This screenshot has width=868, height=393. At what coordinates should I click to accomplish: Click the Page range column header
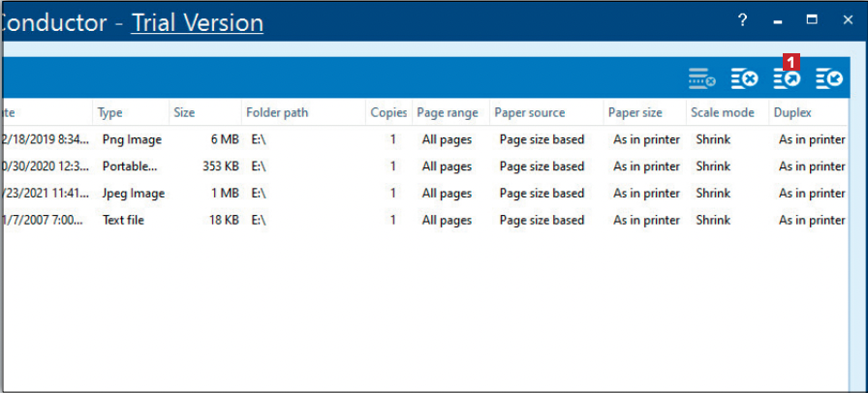tap(448, 112)
